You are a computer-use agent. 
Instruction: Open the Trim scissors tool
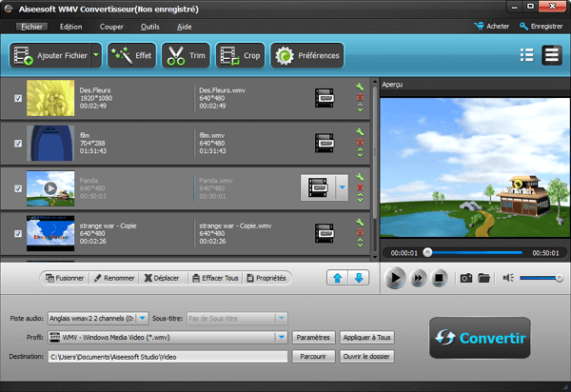click(x=186, y=55)
